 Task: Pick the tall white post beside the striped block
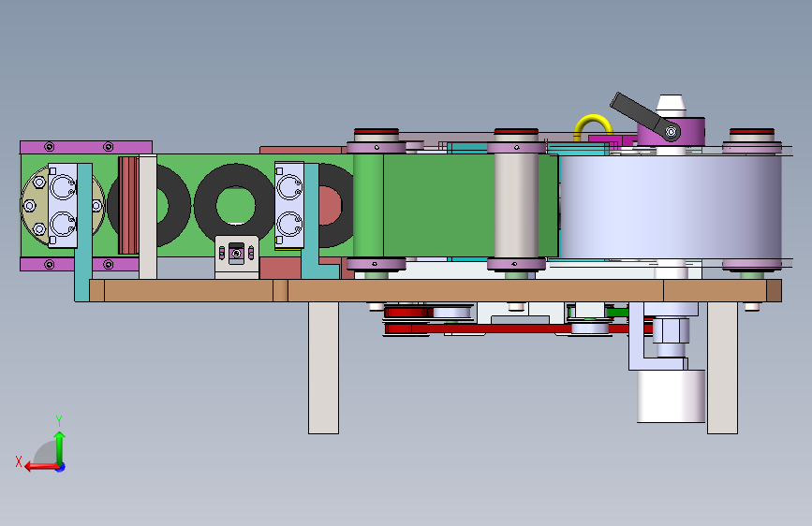click(148, 217)
